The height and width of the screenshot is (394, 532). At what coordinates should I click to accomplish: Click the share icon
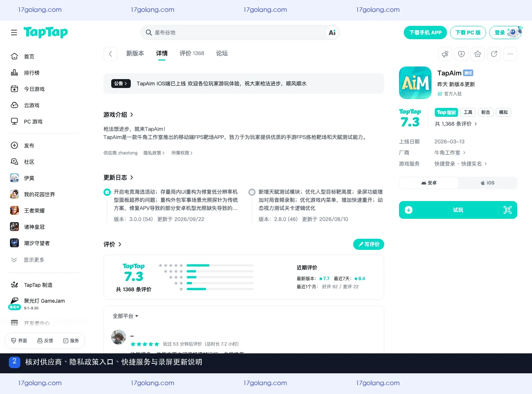pyautogui.click(x=494, y=54)
